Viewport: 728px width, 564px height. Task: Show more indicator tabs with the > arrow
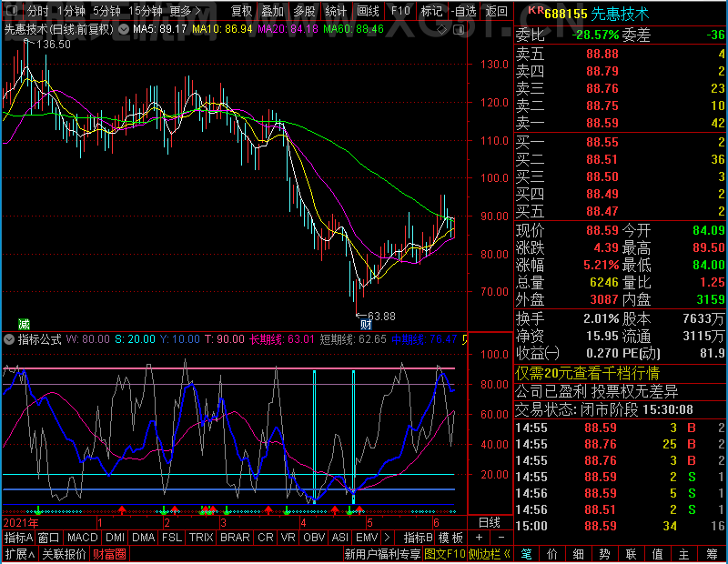[x=388, y=538]
